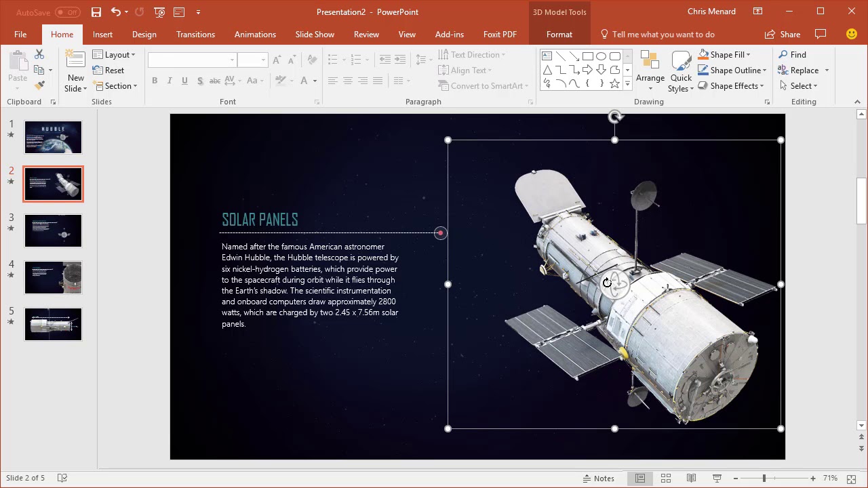Select slide 3 thumbnail
868x488 pixels.
point(53,230)
